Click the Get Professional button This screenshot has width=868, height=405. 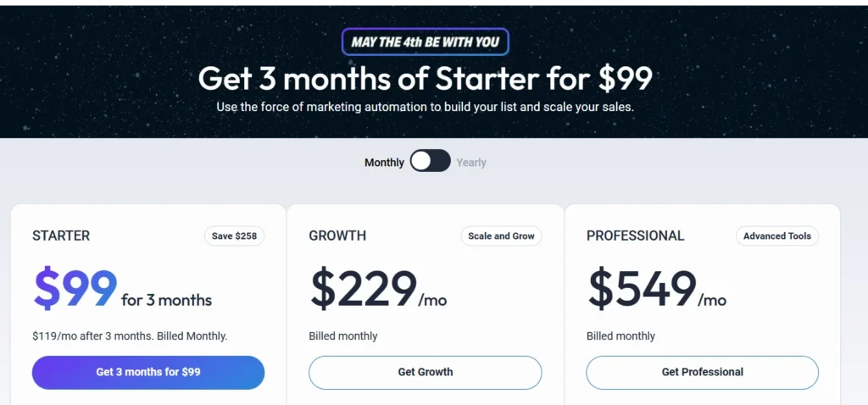point(703,372)
